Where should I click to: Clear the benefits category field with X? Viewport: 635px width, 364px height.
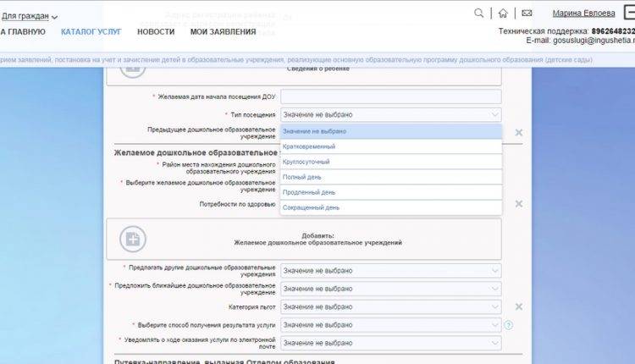point(519,306)
